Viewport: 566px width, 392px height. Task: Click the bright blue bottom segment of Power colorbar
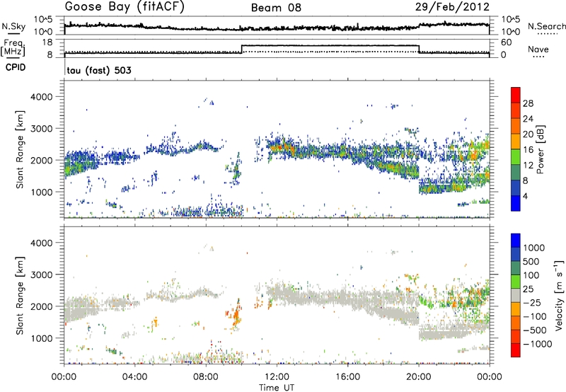[x=516, y=203]
